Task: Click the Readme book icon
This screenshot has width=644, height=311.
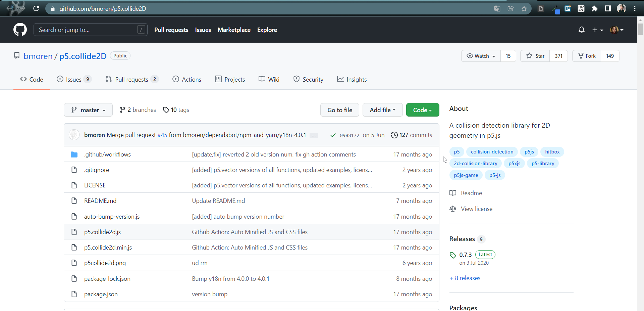Action: 453,193
